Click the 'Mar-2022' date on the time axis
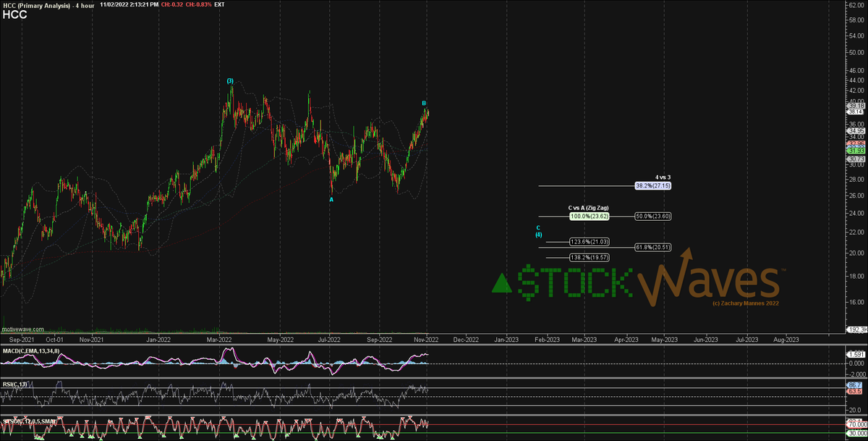The width and height of the screenshot is (868, 441). 219,338
